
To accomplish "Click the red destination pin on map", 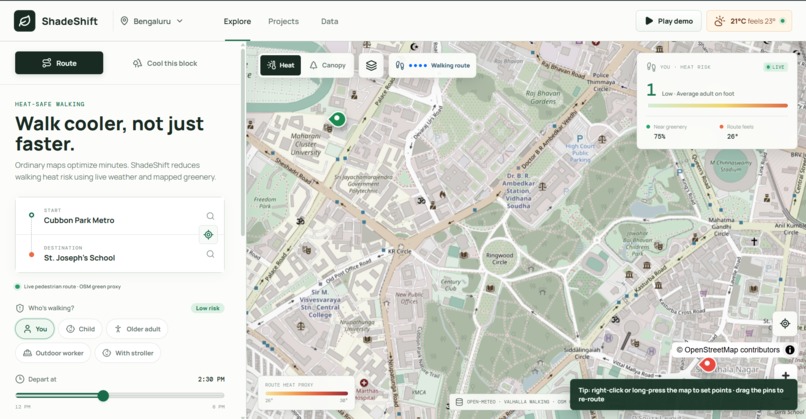I will pyautogui.click(x=708, y=365).
